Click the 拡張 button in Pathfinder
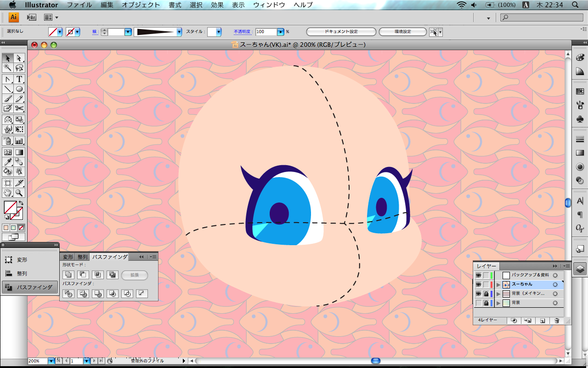Image resolution: width=588 pixels, height=368 pixels. 135,275
